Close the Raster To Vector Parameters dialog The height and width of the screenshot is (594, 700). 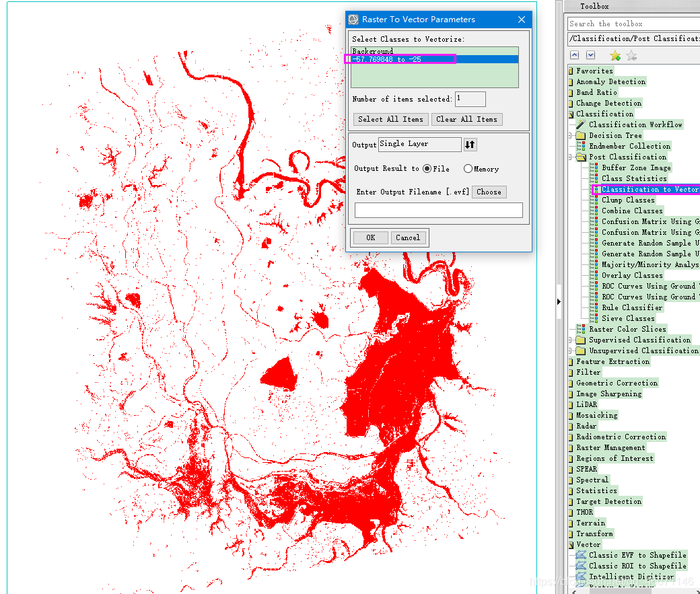pos(522,20)
